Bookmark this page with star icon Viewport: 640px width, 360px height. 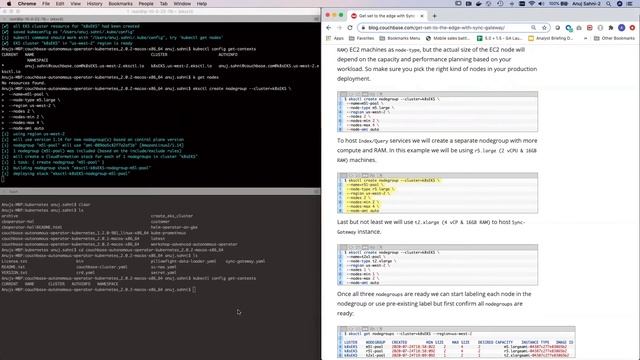[544, 27]
